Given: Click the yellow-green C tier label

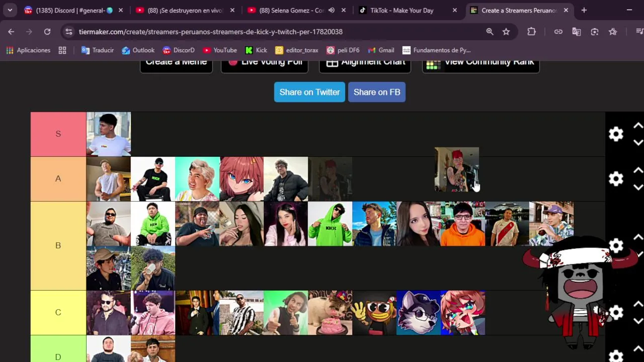Looking at the screenshot, I should [58, 312].
